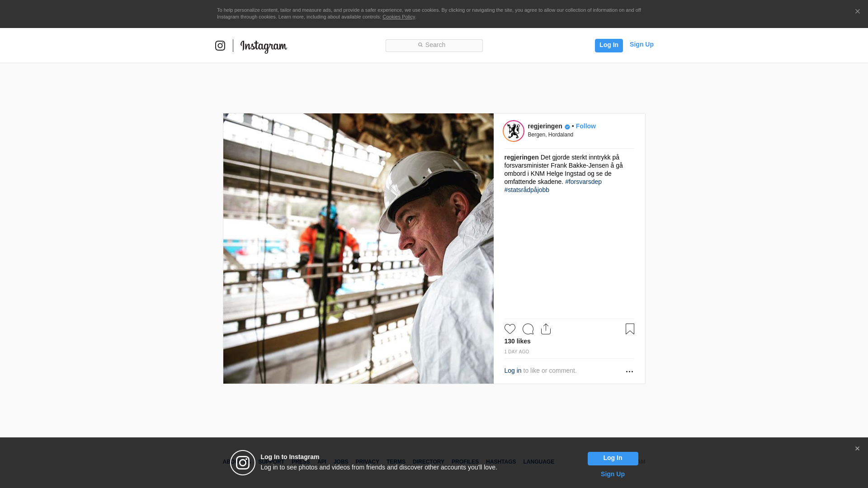Open the #forsvarsdep hashtag
The image size is (868, 488).
[583, 182]
